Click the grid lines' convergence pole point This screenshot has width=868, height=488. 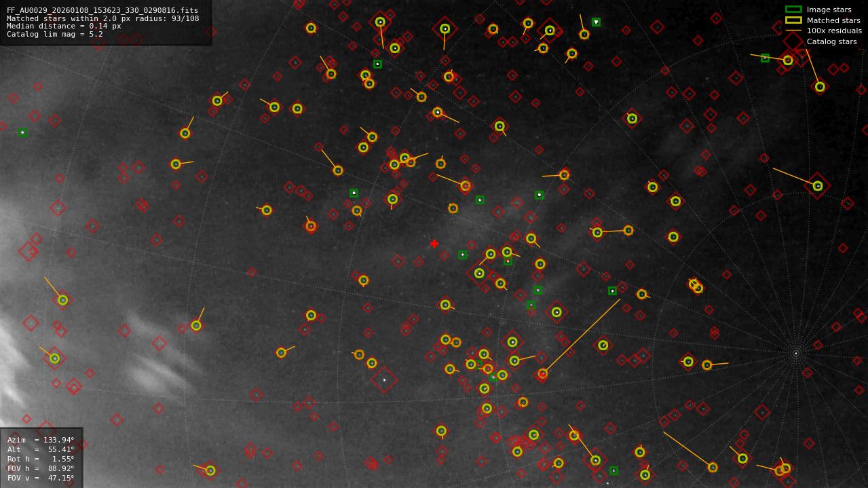tap(796, 353)
